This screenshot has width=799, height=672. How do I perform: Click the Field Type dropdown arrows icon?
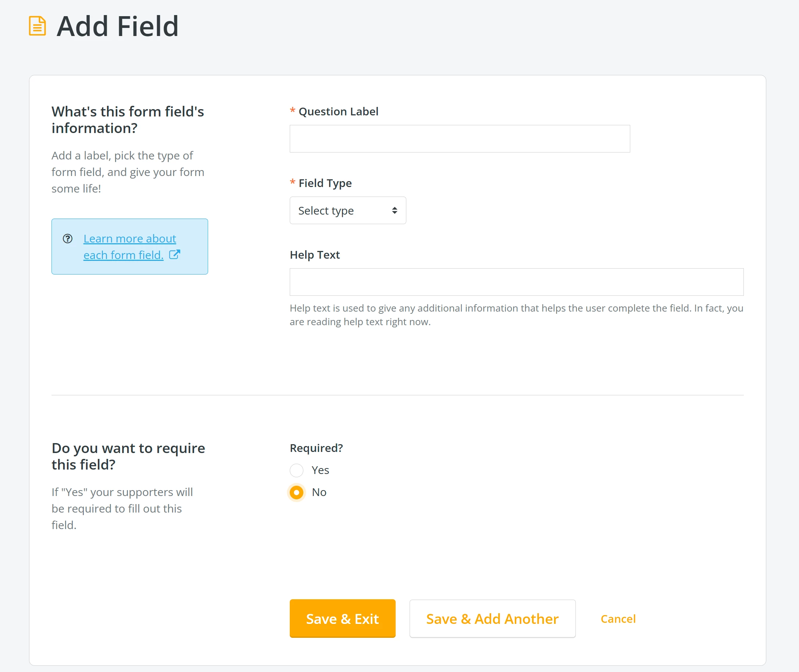point(395,210)
